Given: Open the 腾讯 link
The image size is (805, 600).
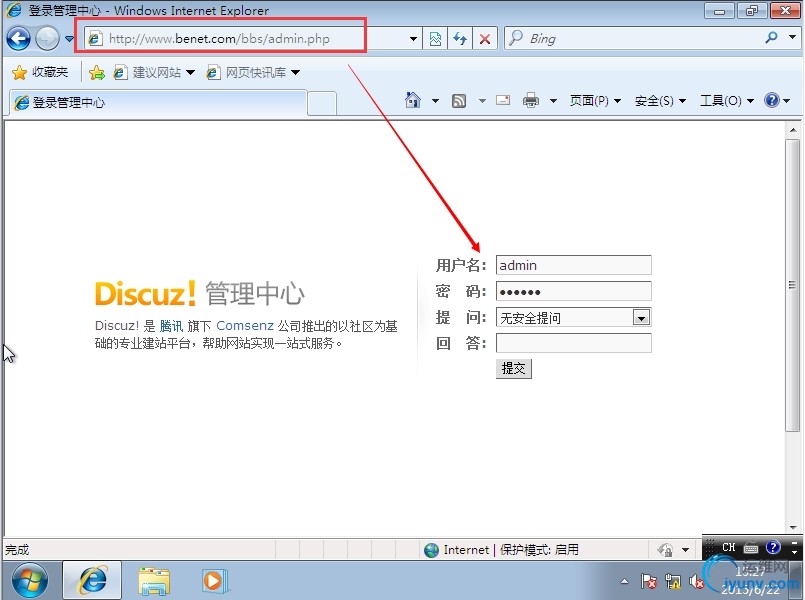Looking at the screenshot, I should pyautogui.click(x=171, y=326).
